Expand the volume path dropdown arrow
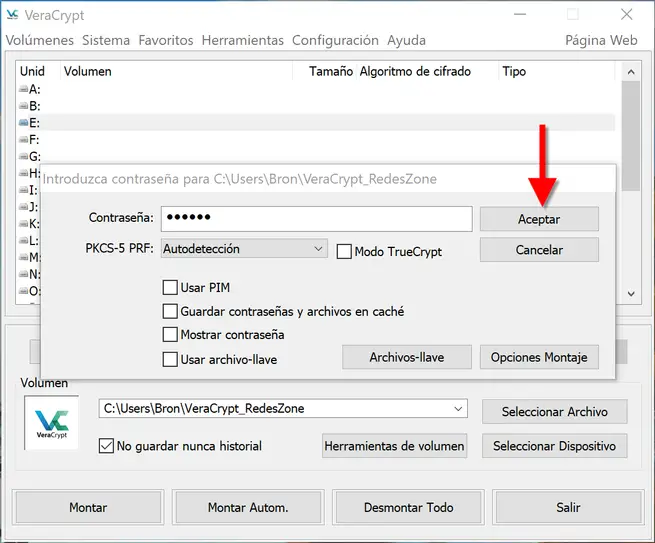This screenshot has width=655, height=543. 458,409
